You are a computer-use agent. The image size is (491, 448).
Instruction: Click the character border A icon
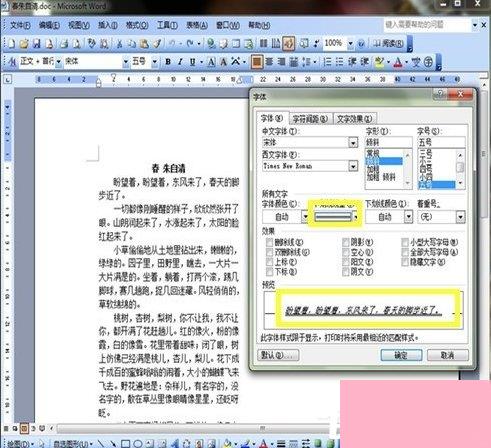[211, 62]
